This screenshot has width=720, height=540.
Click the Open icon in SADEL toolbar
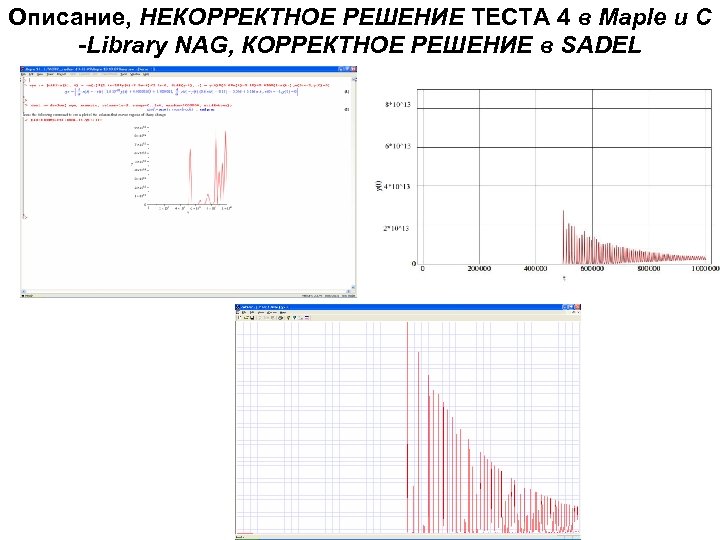247,317
